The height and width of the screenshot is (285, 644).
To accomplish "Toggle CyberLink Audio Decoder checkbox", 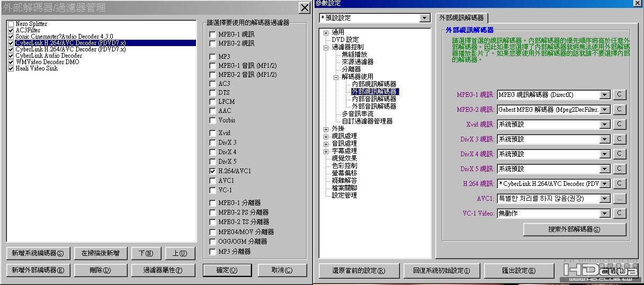I will coord(11,56).
